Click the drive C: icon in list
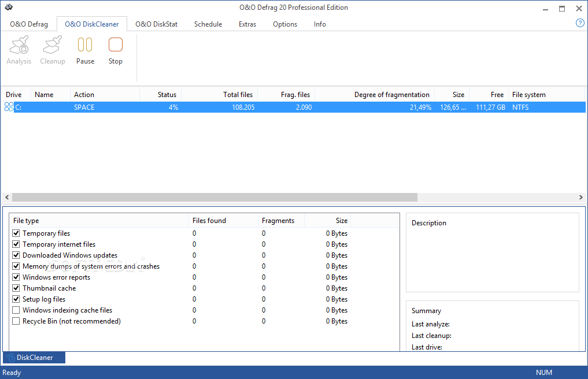 [9, 107]
